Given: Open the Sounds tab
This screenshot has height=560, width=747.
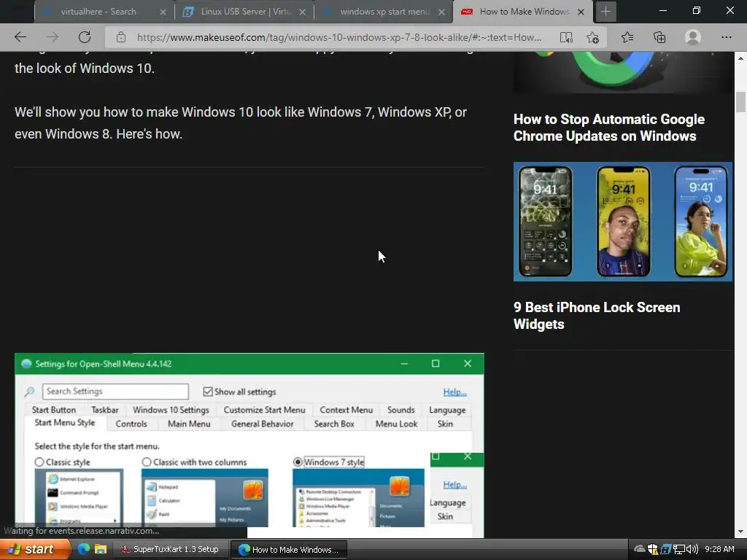Looking at the screenshot, I should pos(400,410).
